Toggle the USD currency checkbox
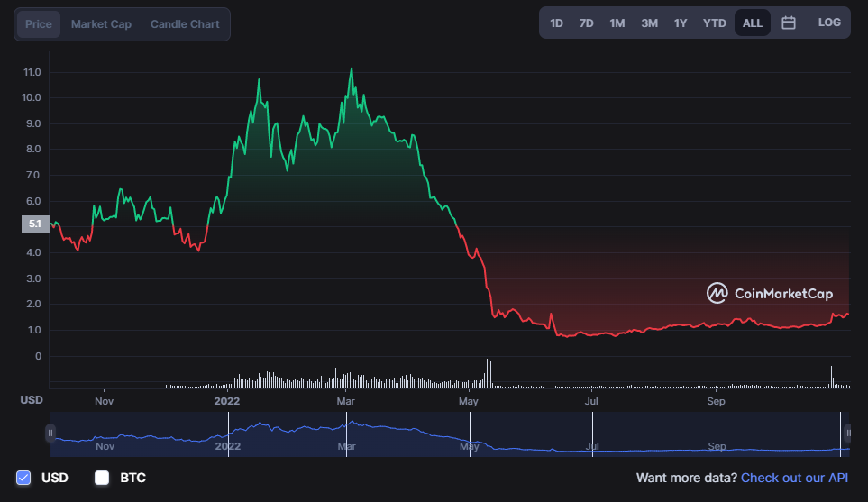The width and height of the screenshot is (868, 502). [23, 478]
